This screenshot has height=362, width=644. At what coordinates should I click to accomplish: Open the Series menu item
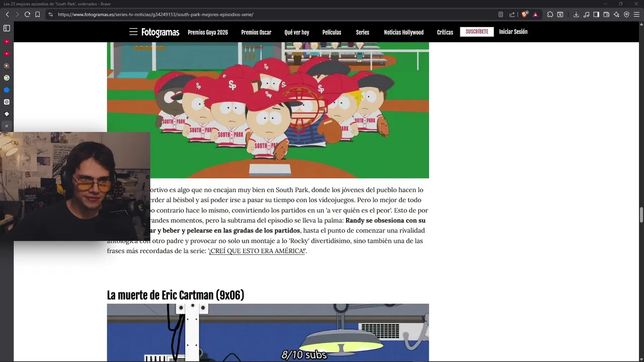pos(362,32)
